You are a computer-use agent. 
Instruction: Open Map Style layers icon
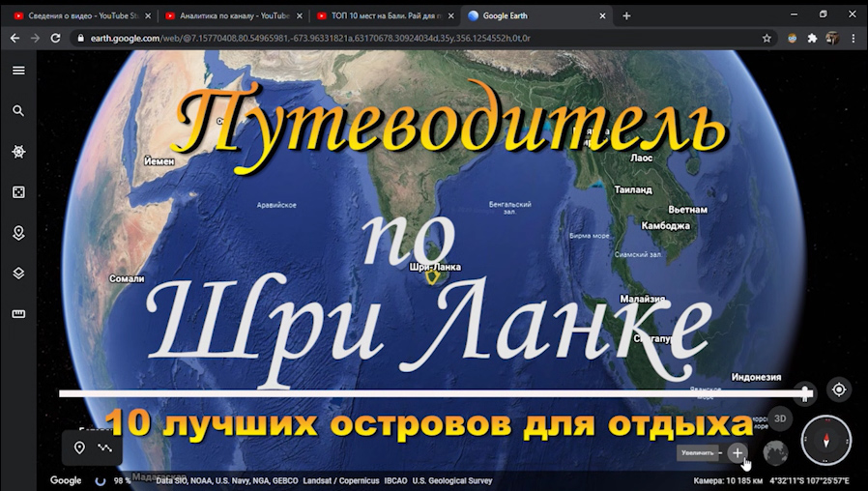tap(18, 274)
